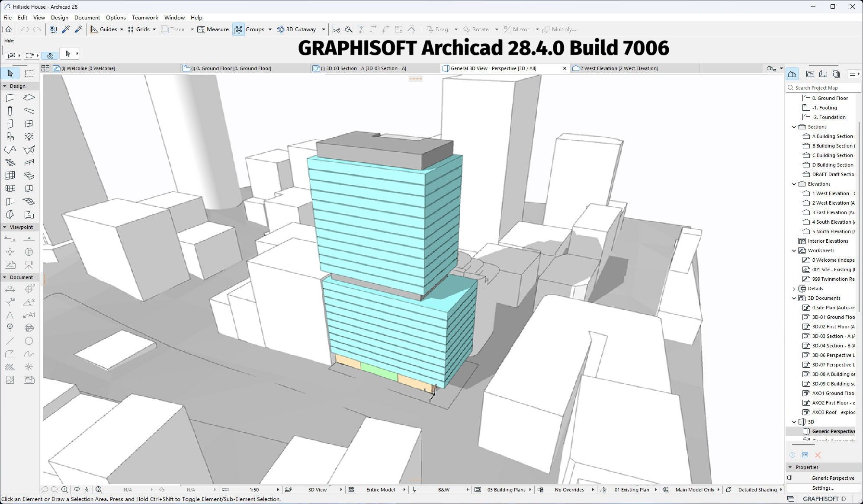This screenshot has height=504, width=863.
Task: Click the Pick Up Parameters eyedropper icon
Action: click(66, 29)
